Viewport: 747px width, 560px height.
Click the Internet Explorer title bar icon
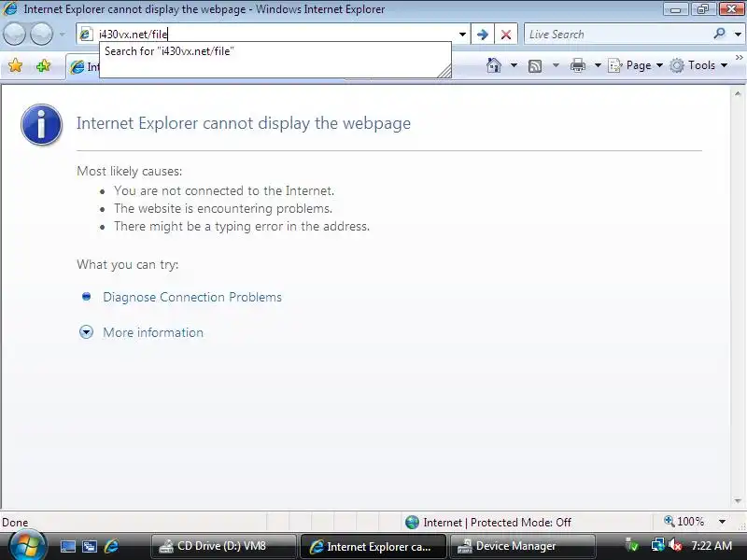pos(10,9)
